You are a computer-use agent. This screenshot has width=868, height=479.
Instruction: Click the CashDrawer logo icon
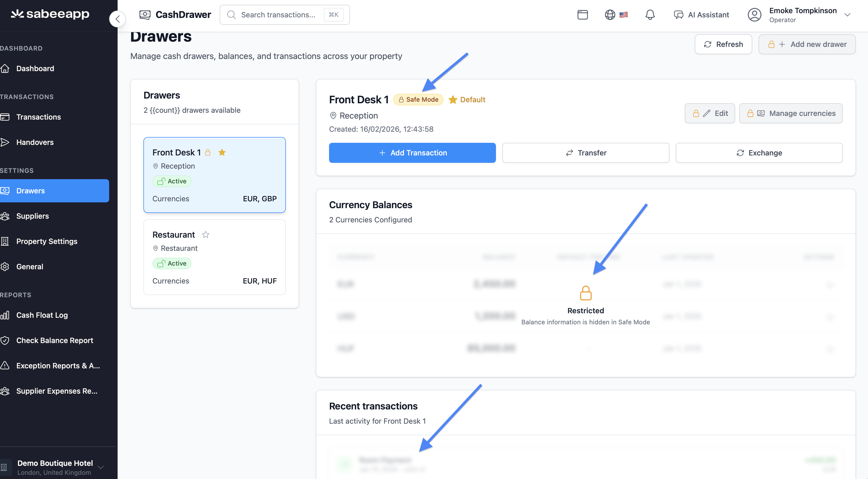(145, 15)
